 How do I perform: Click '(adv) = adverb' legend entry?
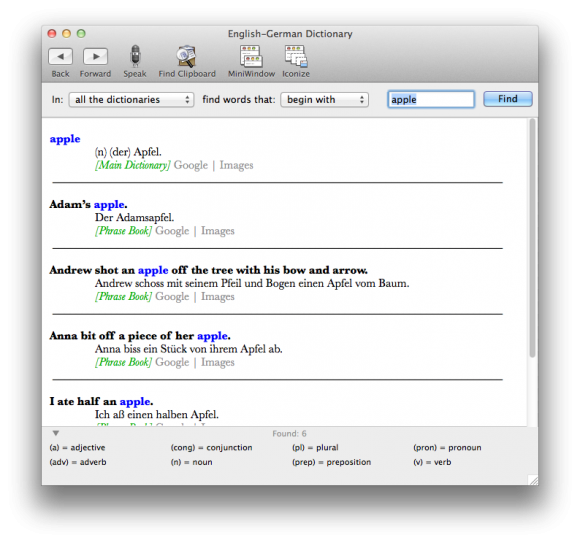[78, 462]
